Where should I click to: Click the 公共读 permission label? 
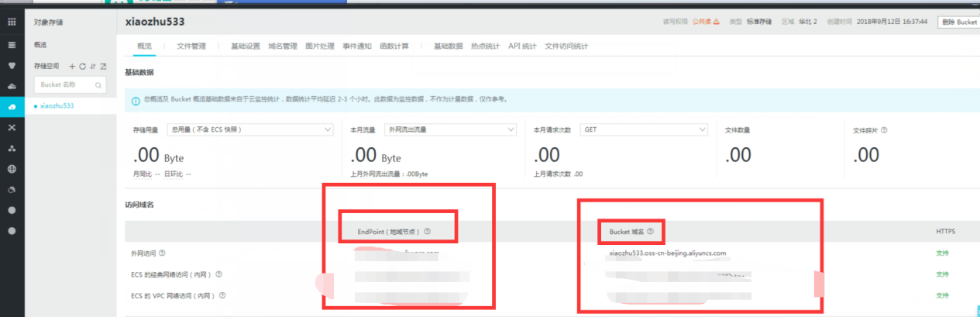click(701, 22)
